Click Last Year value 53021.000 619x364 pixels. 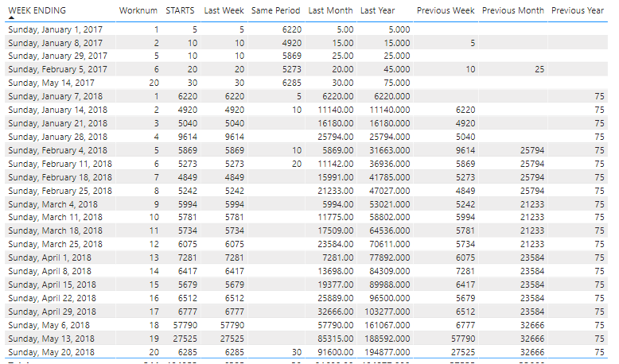click(390, 204)
